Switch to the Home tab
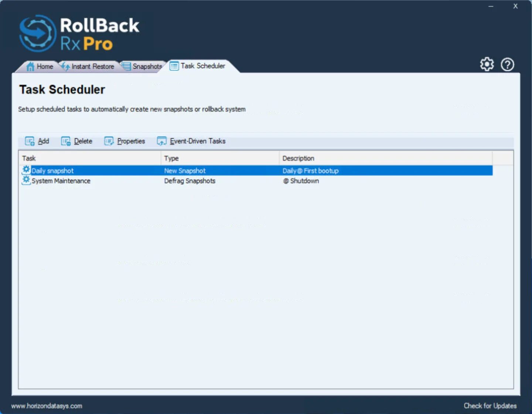 (x=40, y=66)
